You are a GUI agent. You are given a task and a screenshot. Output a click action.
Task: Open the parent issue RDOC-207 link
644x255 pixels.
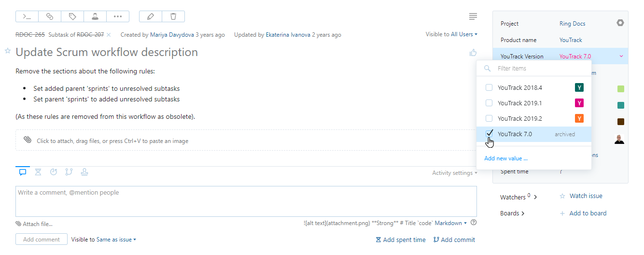click(x=90, y=35)
